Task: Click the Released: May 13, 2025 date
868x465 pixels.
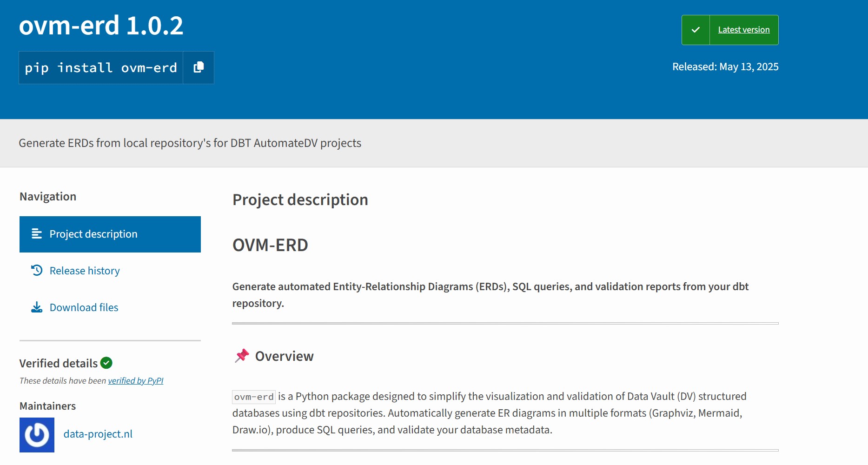Action: pyautogui.click(x=725, y=66)
